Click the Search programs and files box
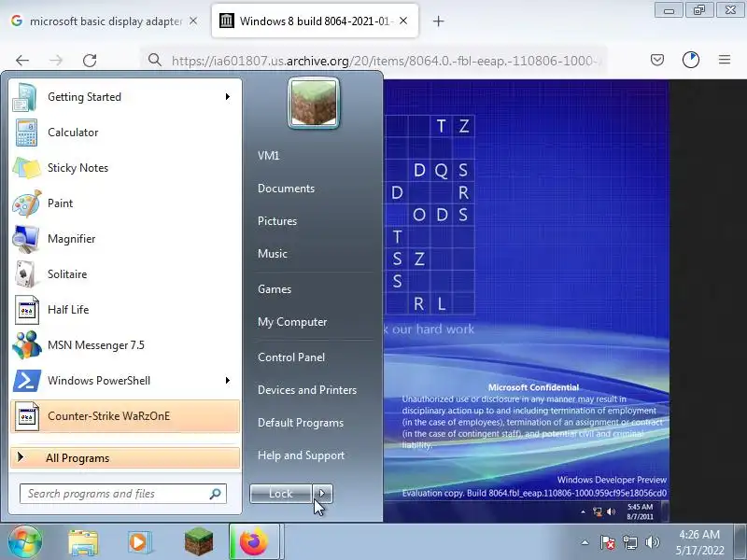The width and height of the screenshot is (747, 560). tap(123, 494)
